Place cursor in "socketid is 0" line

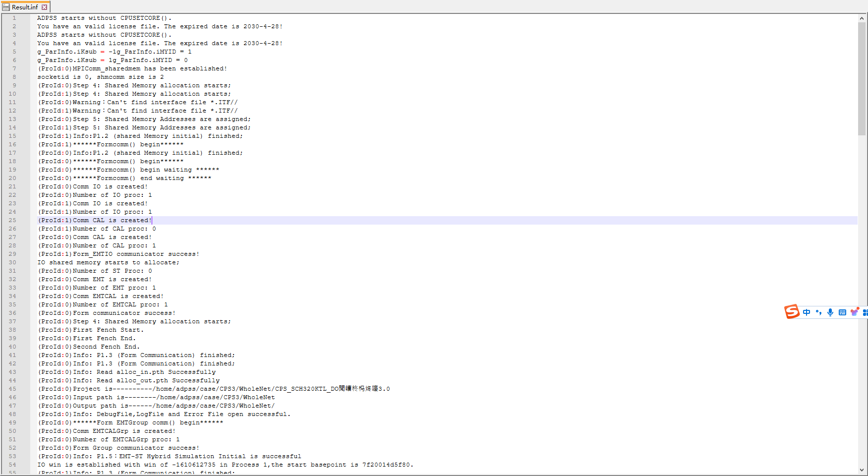click(100, 77)
